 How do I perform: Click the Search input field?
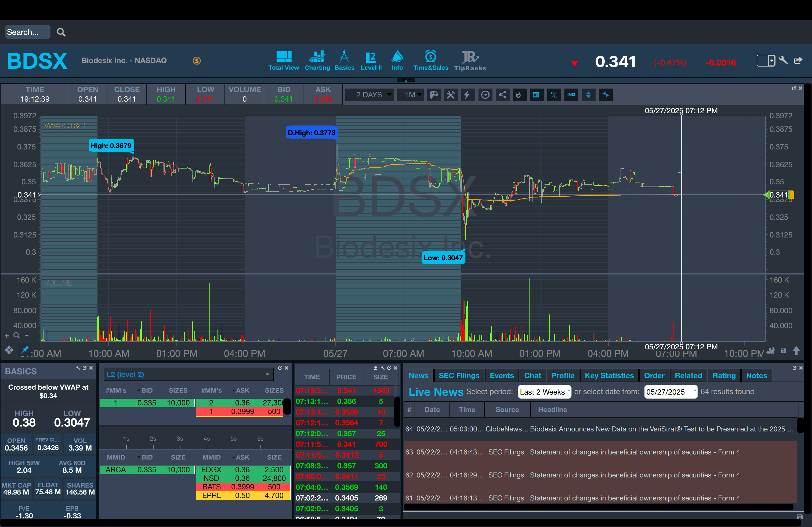(x=27, y=32)
